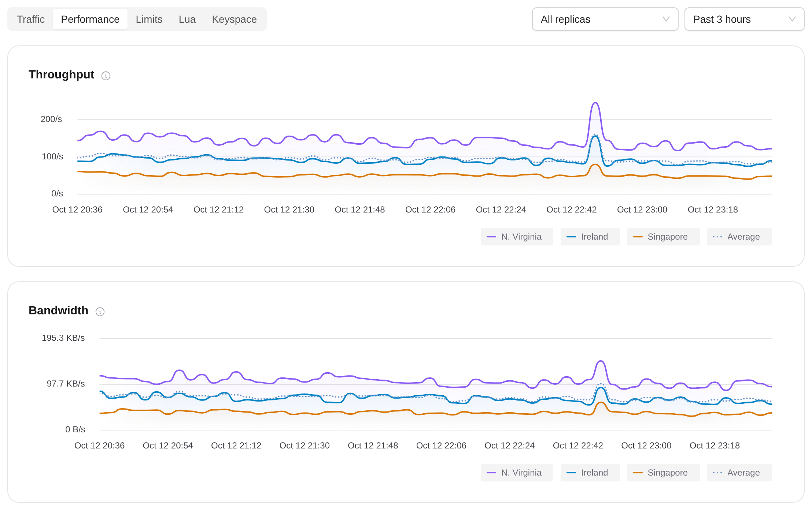Image resolution: width=812 pixels, height=510 pixels.
Task: Click Oct 12 23:18 label under Bandwidth chart
Action: click(715, 446)
